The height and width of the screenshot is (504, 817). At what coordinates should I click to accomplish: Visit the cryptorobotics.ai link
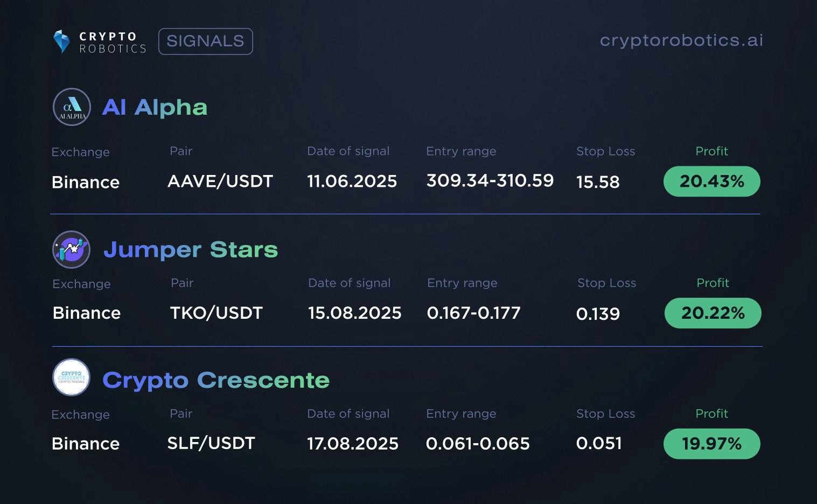click(x=681, y=40)
